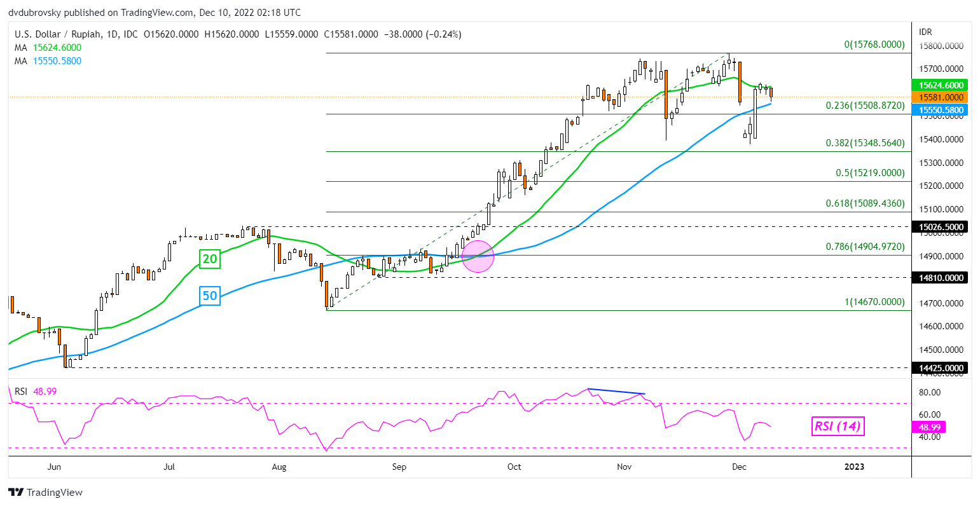Click the Jun label on time axis
This screenshot has height=506, width=980.
click(x=54, y=467)
